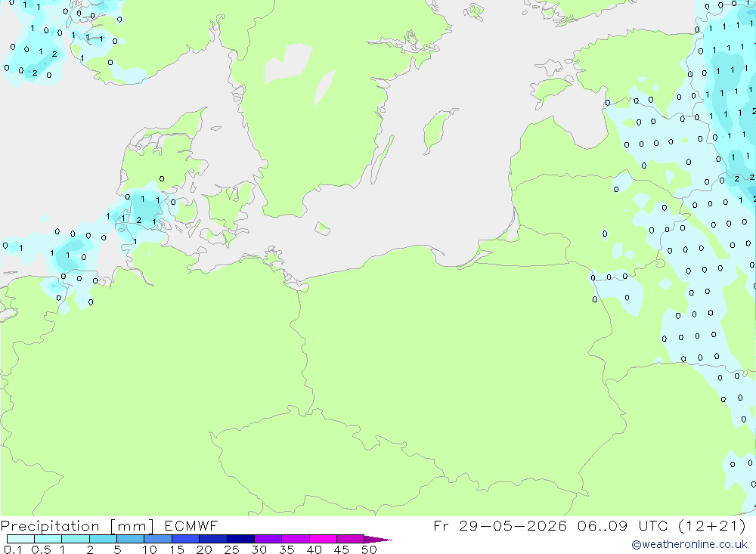The width and height of the screenshot is (756, 554).
Task: Click the legend value '30'
Action: 259,549
